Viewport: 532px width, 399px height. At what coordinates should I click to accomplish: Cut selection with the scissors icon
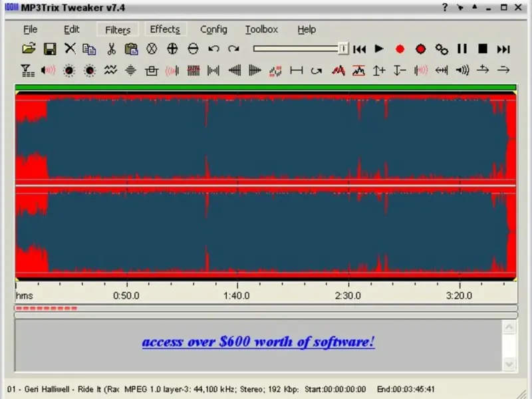[111, 49]
